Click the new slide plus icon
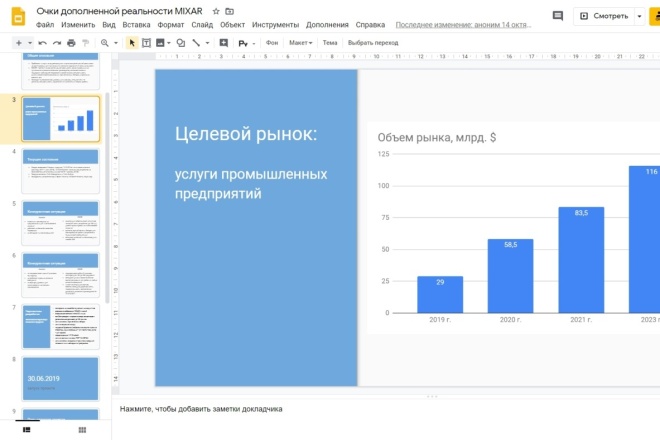 19,43
